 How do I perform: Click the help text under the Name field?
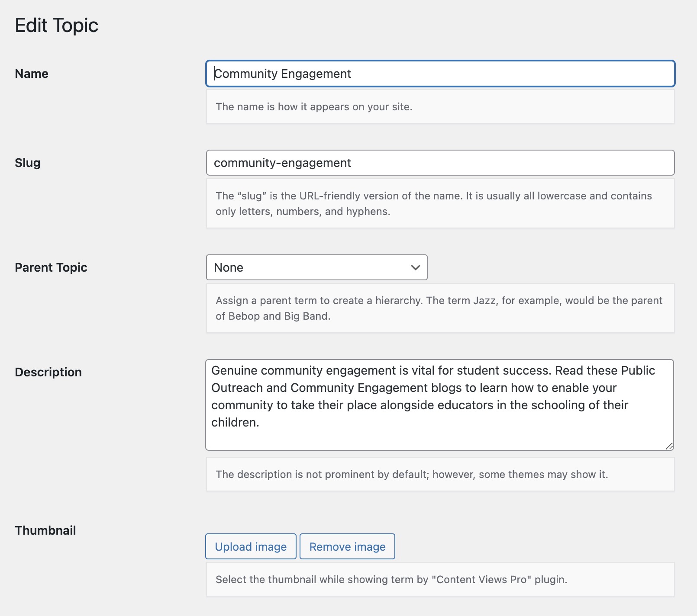(314, 107)
